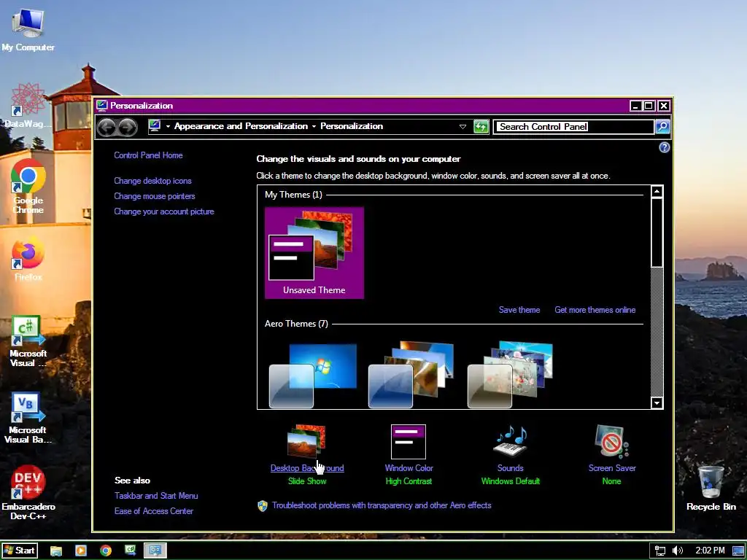
Task: Open Chrome from the taskbar
Action: point(106,551)
